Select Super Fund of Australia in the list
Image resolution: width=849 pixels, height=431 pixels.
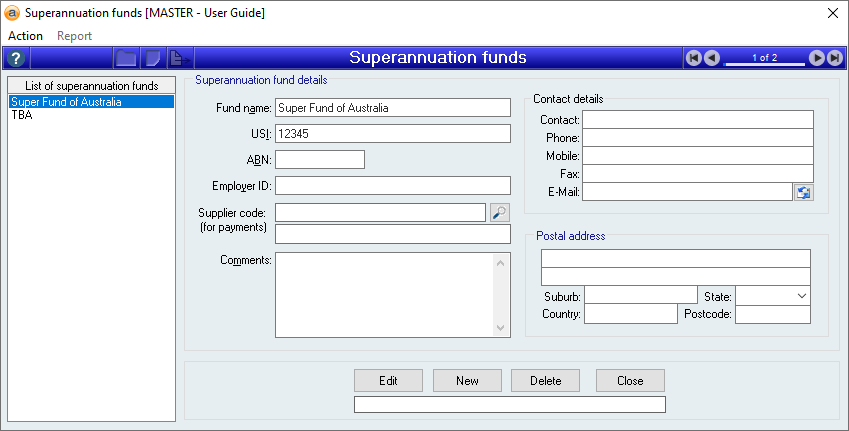click(66, 102)
